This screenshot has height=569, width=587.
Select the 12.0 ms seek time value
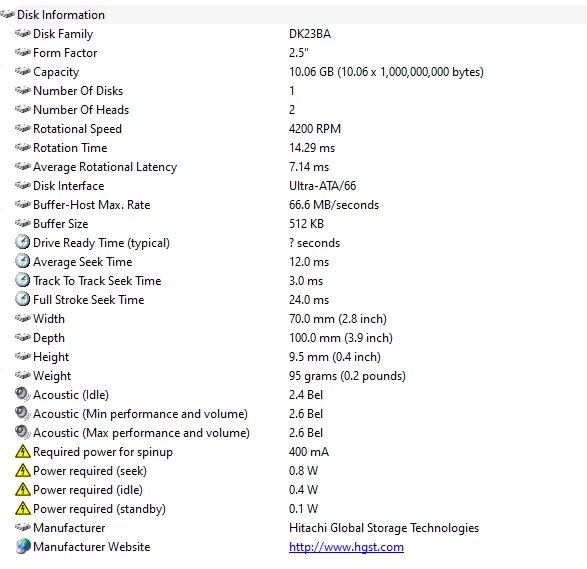pyautogui.click(x=309, y=262)
